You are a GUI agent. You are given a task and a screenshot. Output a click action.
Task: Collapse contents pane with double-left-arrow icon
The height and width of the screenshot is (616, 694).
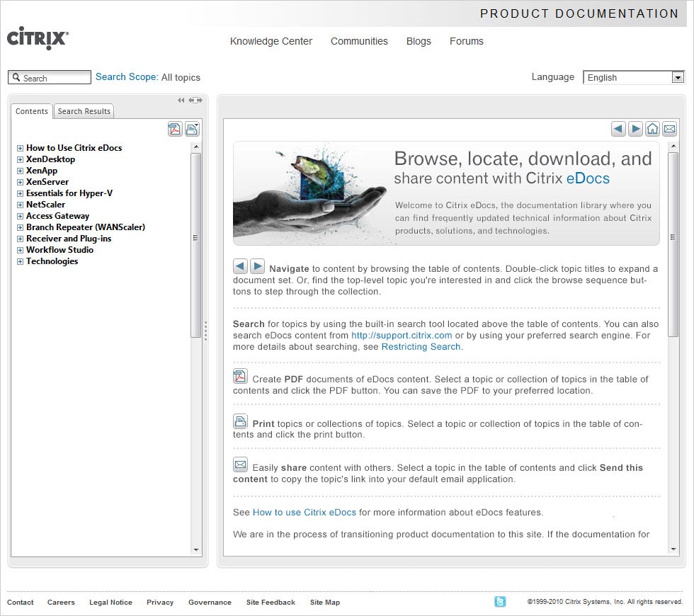tap(181, 101)
